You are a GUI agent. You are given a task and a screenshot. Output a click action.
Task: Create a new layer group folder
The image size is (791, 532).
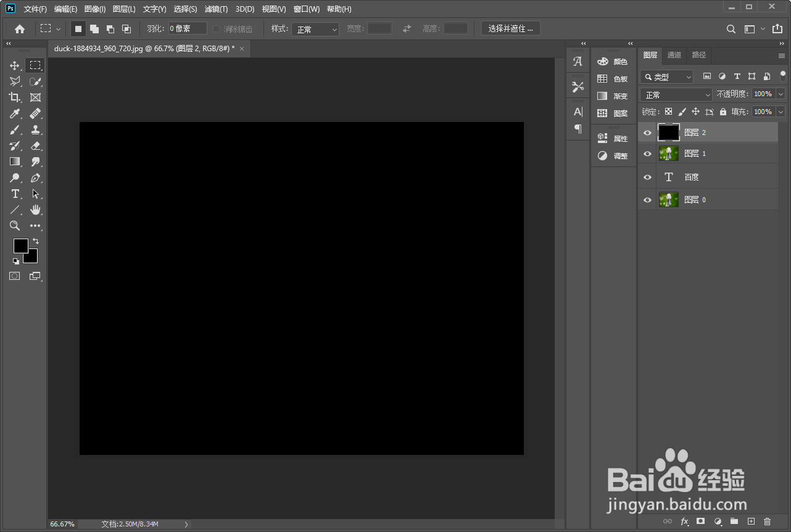[734, 522]
